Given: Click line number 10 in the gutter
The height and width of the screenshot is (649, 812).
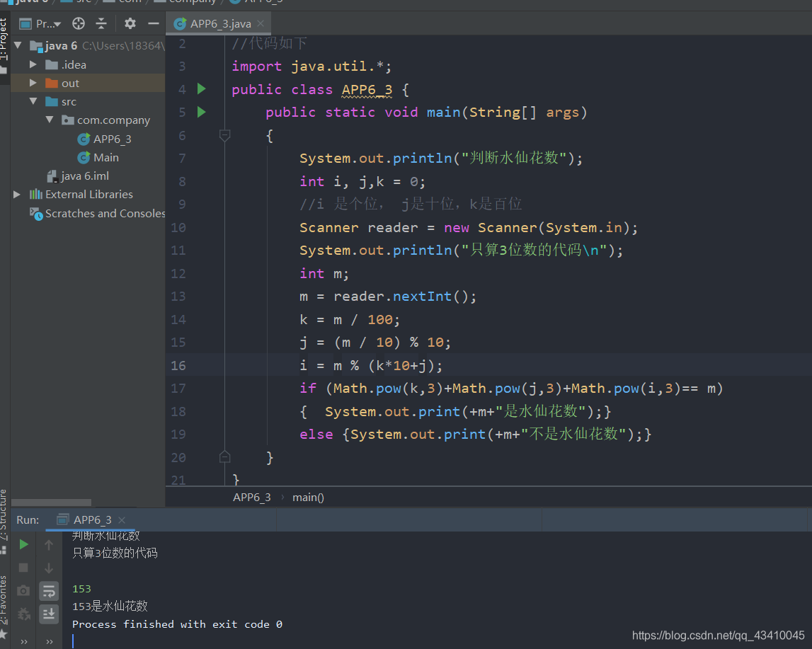Looking at the screenshot, I should click(178, 228).
